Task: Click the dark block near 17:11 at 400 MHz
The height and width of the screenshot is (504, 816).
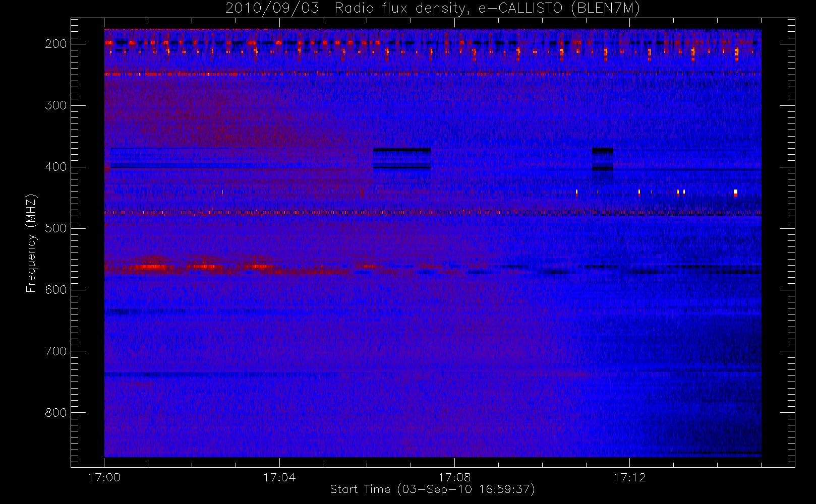Action: pos(603,169)
